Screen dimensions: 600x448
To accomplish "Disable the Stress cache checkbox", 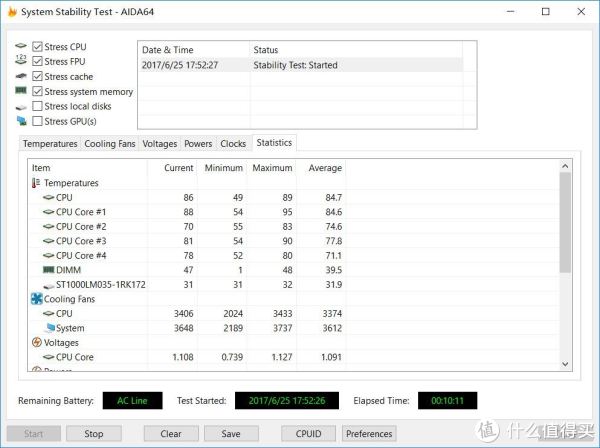I will tap(37, 77).
